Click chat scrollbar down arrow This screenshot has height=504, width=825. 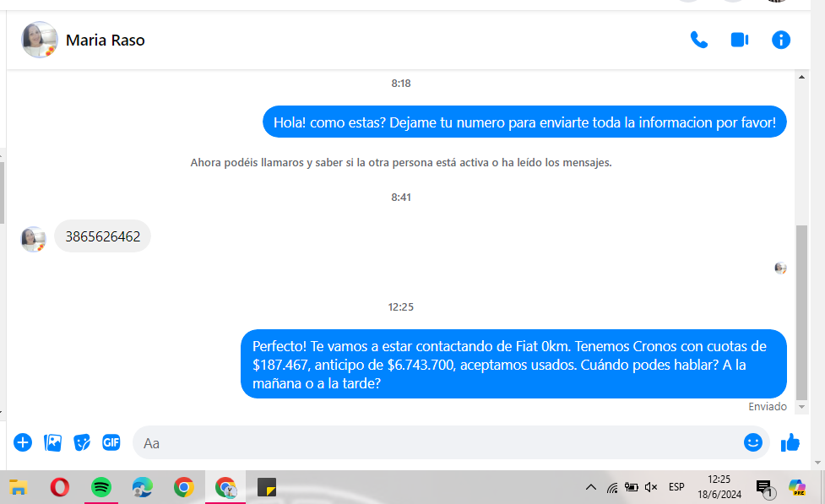[x=802, y=407]
